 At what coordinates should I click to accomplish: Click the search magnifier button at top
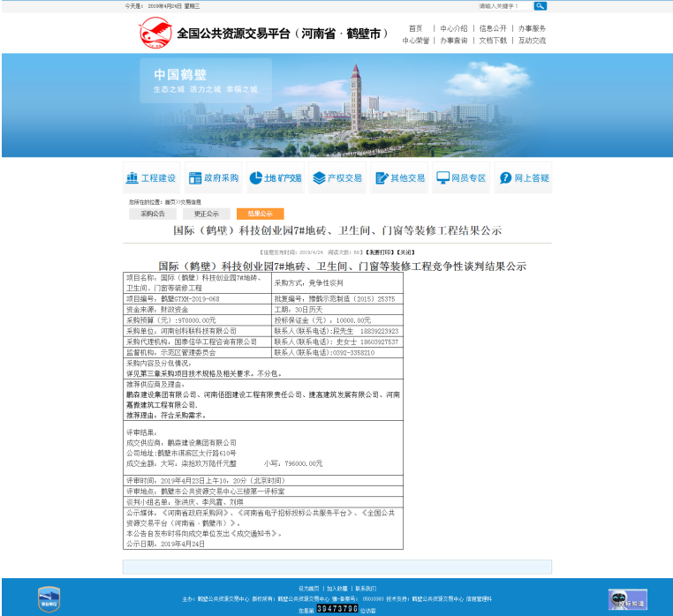[540, 5]
